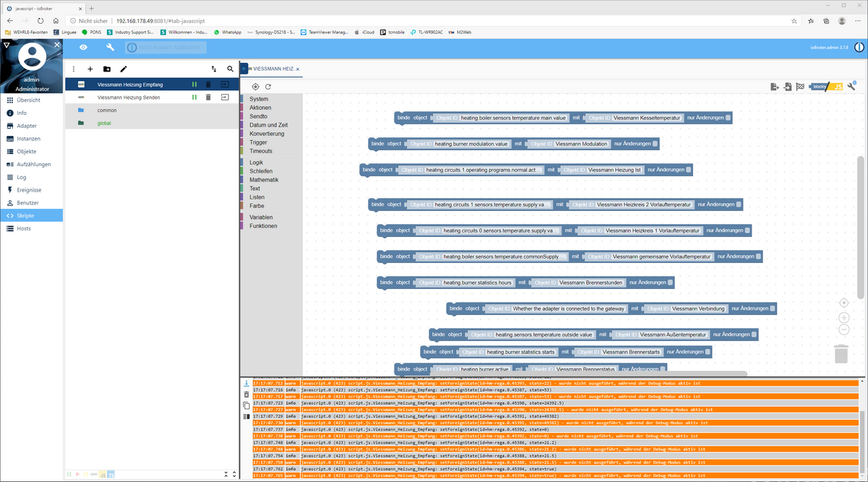
Task: Center the Blockly workspace icon
Action: coord(843,303)
